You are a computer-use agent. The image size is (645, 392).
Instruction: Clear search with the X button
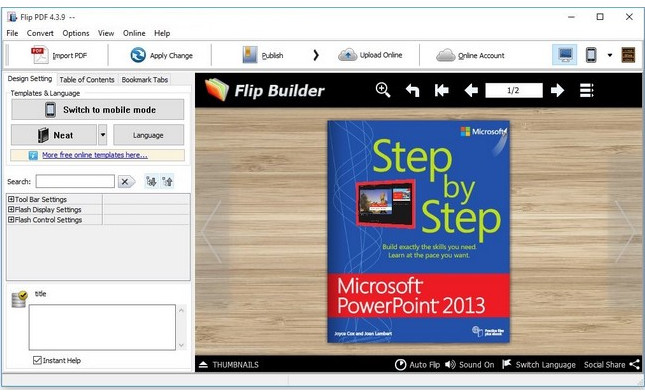point(126,181)
